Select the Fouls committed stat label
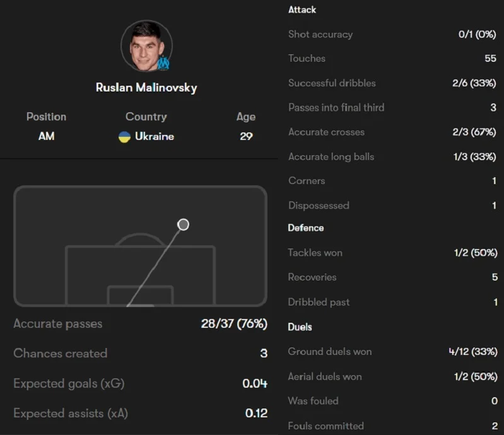This screenshot has height=435, width=504. (x=326, y=426)
